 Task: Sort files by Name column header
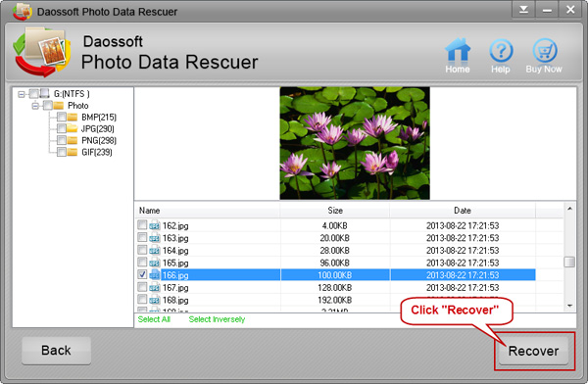pyautogui.click(x=208, y=211)
